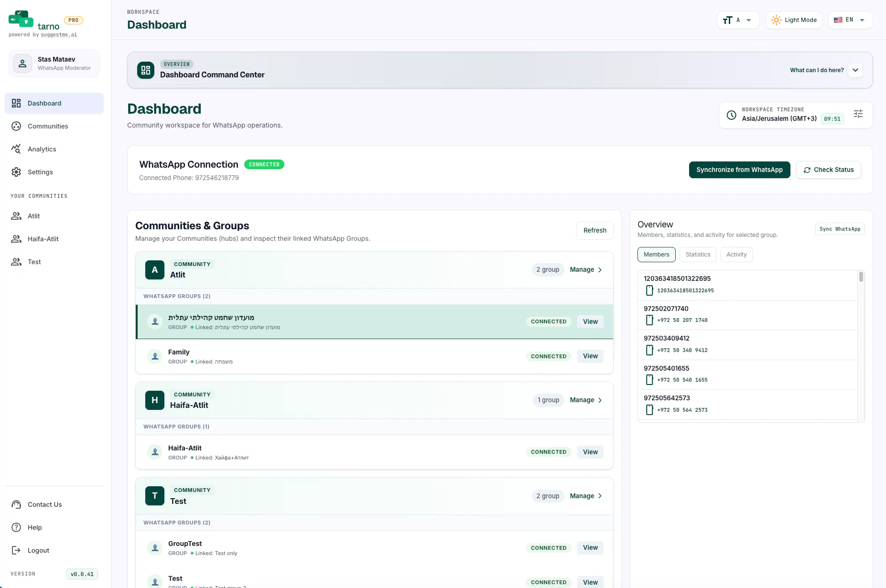886x588 pixels.
Task: Click the '1 group' badge for Haifa-Atlit
Action: coord(548,400)
